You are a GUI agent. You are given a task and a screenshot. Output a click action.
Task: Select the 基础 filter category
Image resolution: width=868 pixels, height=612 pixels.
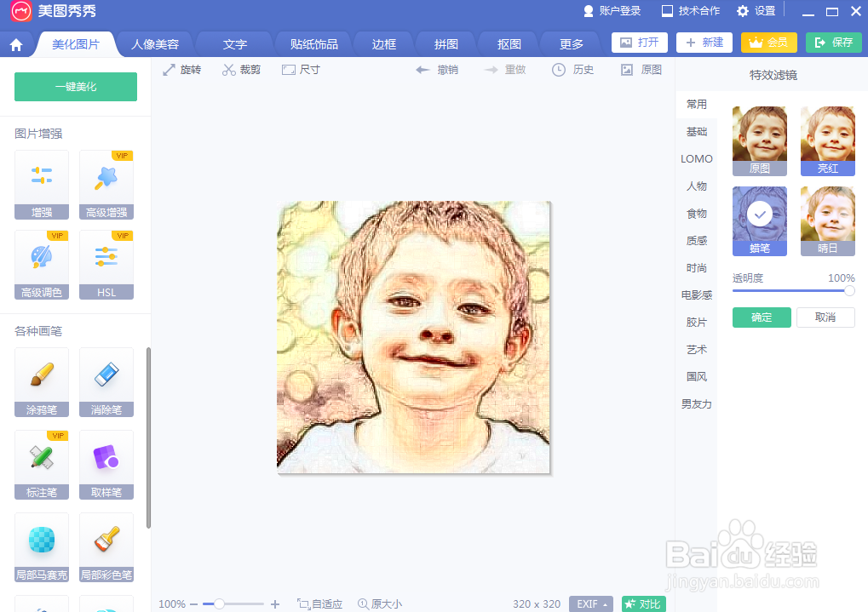pos(697,132)
